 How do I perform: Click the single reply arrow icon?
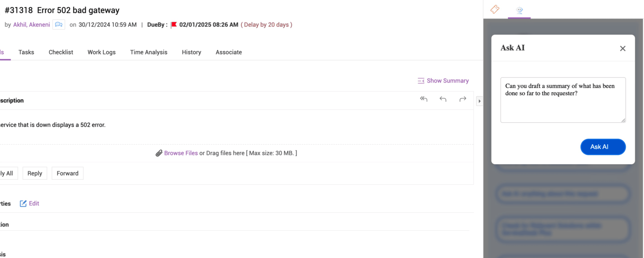click(443, 99)
